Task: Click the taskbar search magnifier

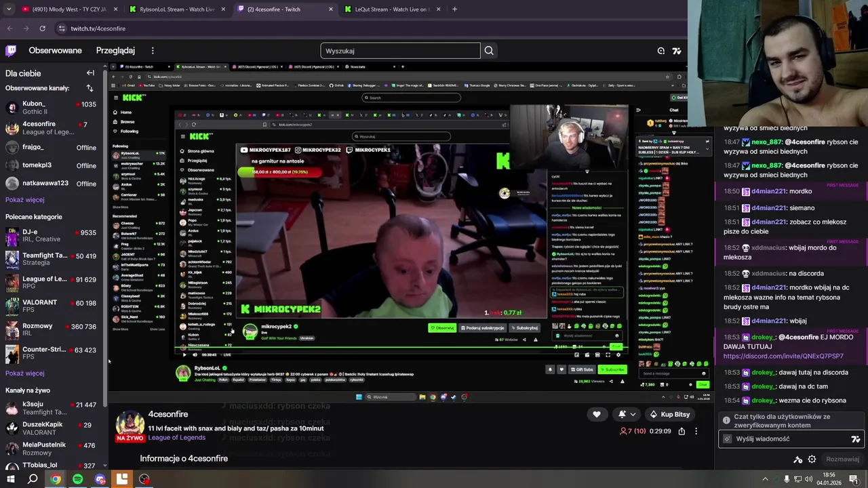Action: tap(33, 479)
